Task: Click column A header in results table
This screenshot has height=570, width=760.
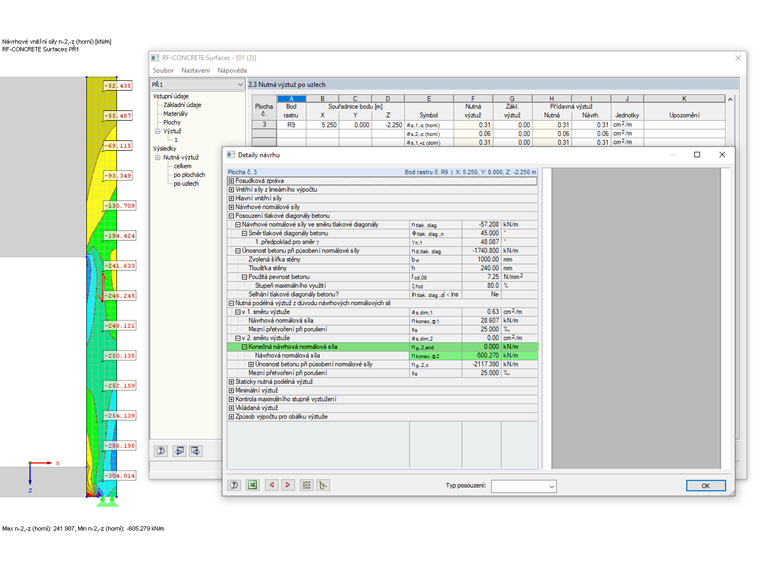Action: 291,98
